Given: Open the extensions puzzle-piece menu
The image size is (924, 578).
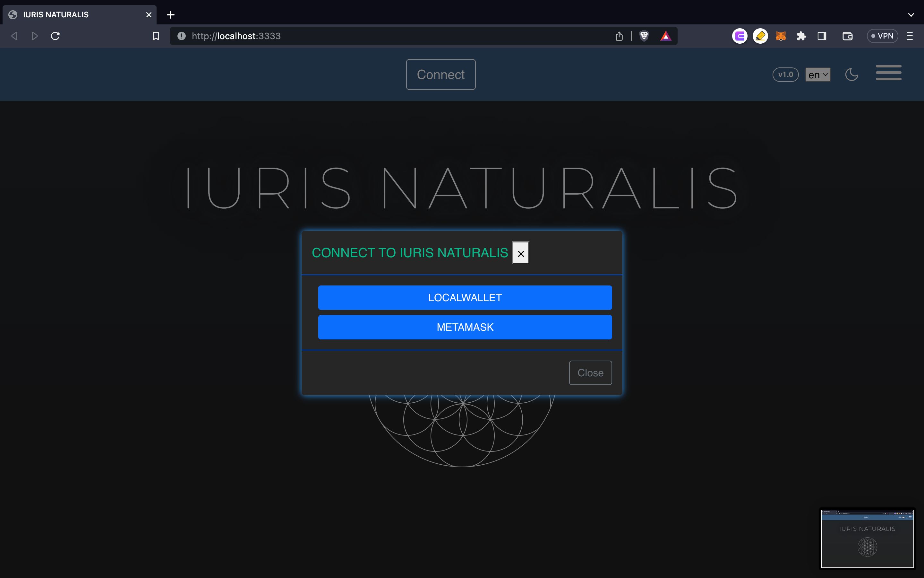Looking at the screenshot, I should (x=801, y=36).
